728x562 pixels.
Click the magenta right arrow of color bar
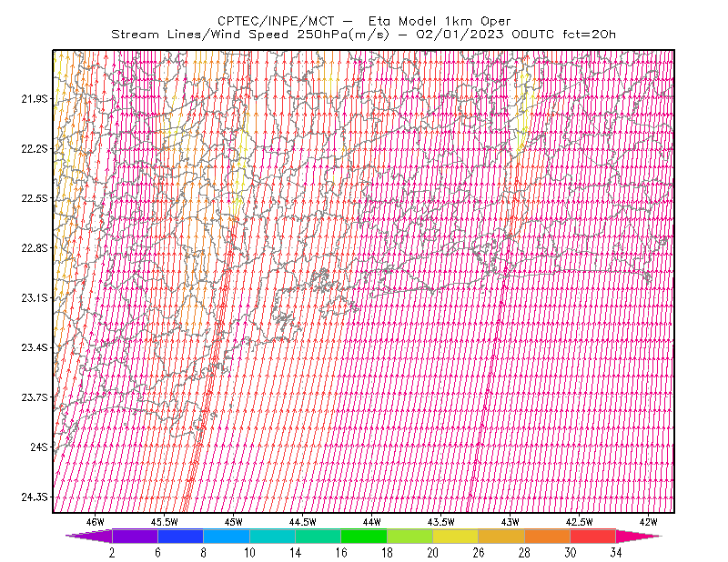[639, 536]
